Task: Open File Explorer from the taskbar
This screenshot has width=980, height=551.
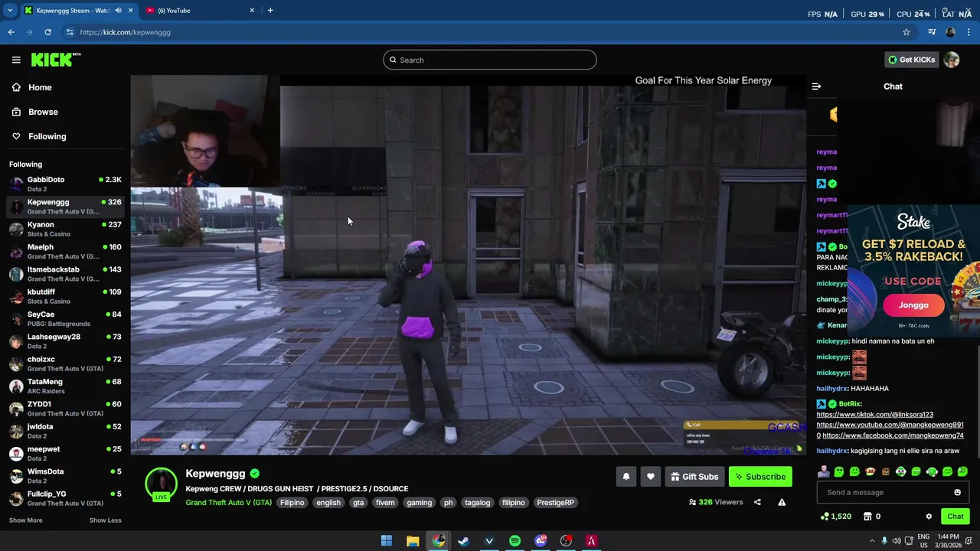Action: click(412, 541)
